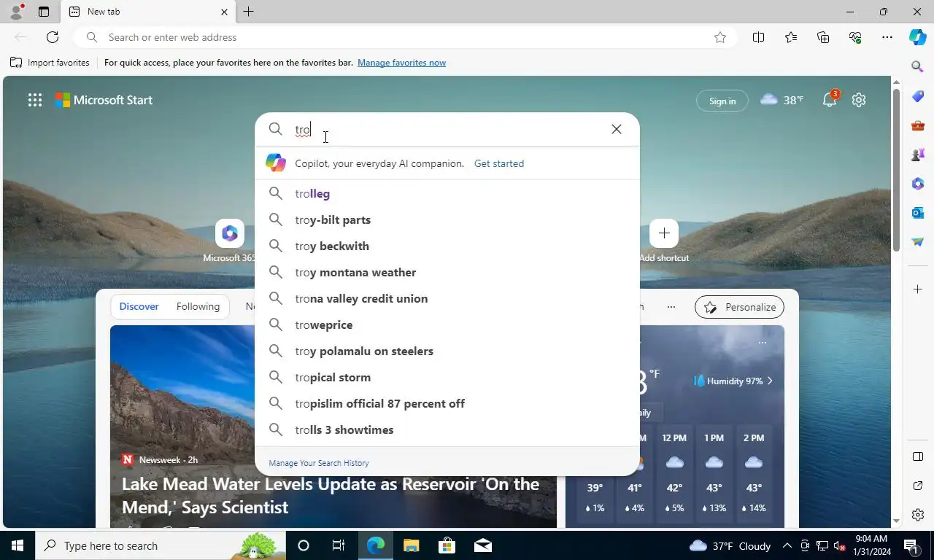
Task: Open feed more options ellipsis near Personalize
Action: click(671, 307)
